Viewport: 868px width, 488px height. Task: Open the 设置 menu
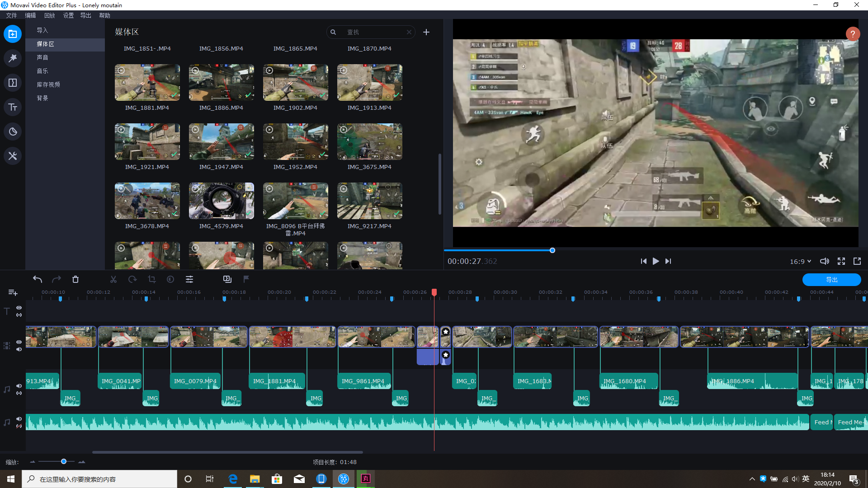[68, 15]
